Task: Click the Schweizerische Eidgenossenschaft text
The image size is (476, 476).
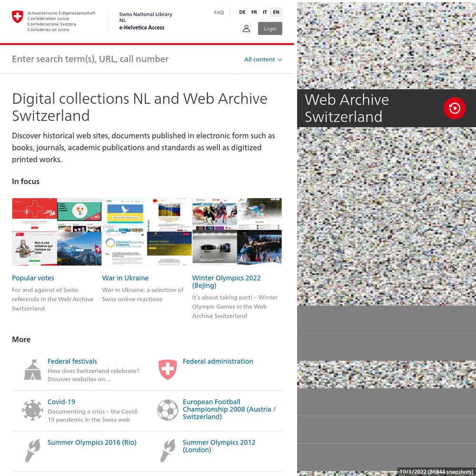Action: (61, 13)
